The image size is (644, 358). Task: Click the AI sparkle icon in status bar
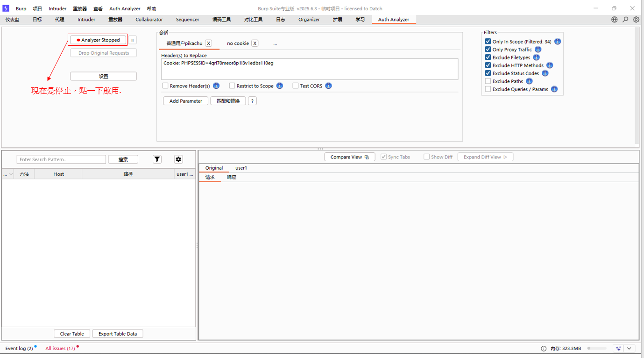click(619, 349)
